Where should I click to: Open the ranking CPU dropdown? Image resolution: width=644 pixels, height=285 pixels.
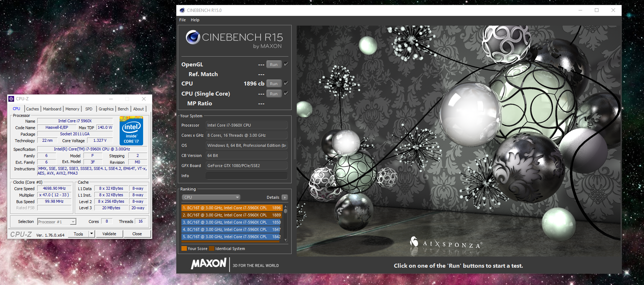211,197
